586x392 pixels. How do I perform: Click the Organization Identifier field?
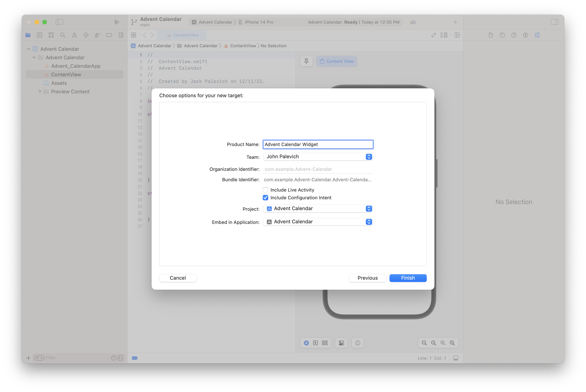318,169
